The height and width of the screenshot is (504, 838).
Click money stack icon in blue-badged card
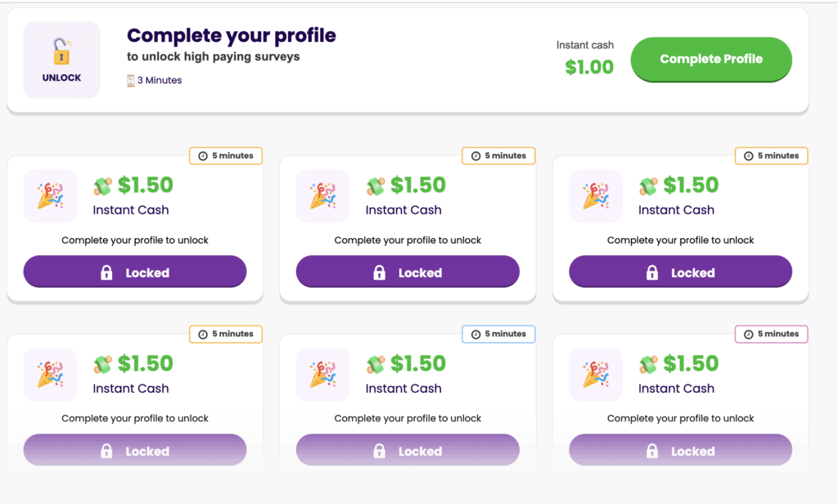[375, 365]
